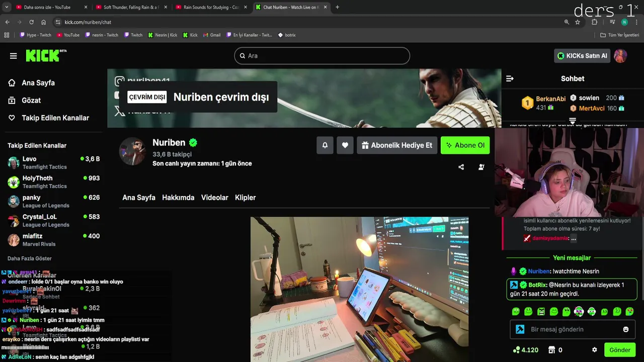
Task: Open the Hakkımda channel tab
Action: [178, 198]
